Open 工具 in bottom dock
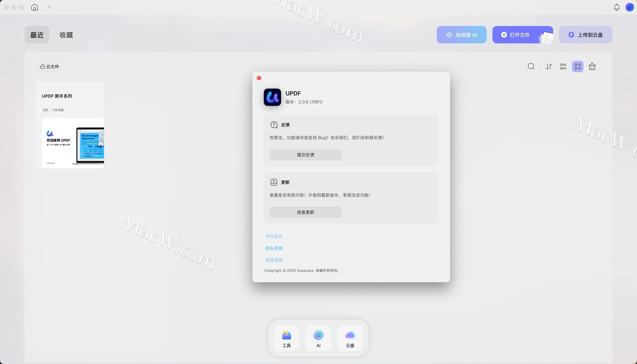637x364 pixels. tap(287, 338)
